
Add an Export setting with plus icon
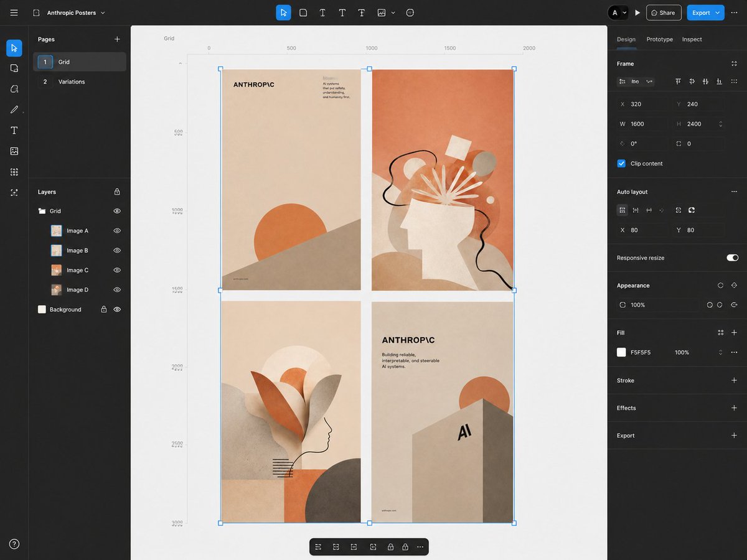point(735,436)
